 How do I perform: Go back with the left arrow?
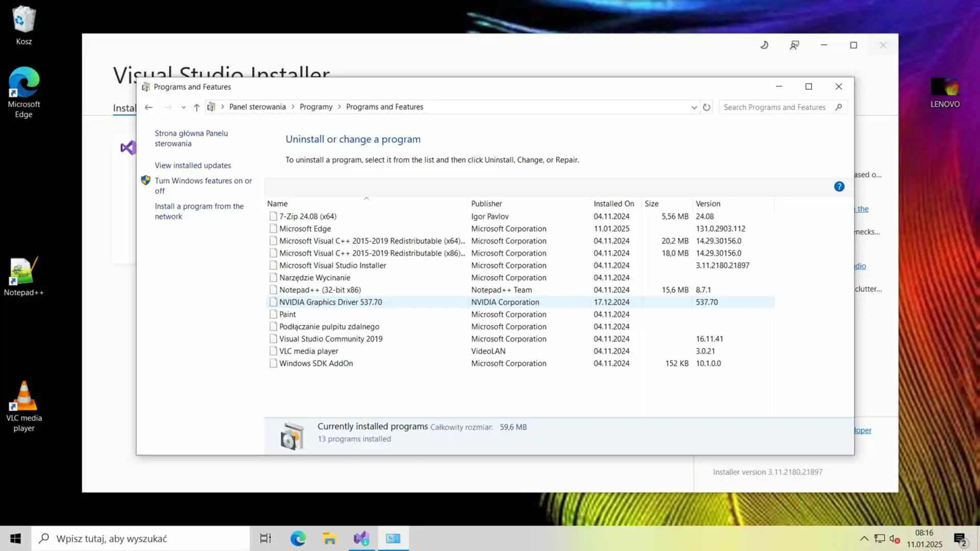[149, 107]
